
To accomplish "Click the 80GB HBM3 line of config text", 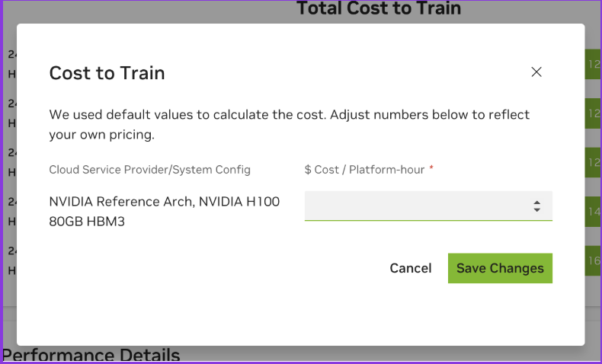I will [87, 222].
